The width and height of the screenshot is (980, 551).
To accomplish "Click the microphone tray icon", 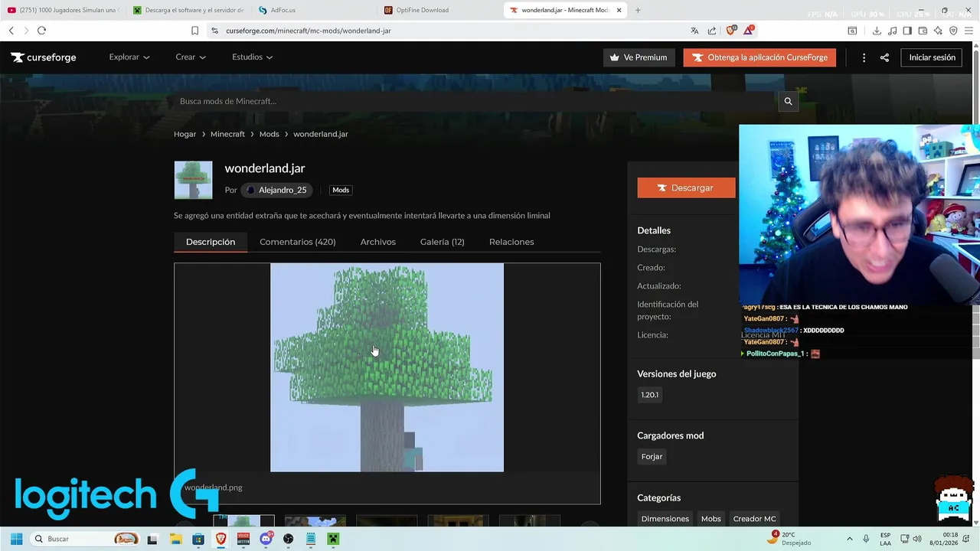I will pyautogui.click(x=866, y=539).
